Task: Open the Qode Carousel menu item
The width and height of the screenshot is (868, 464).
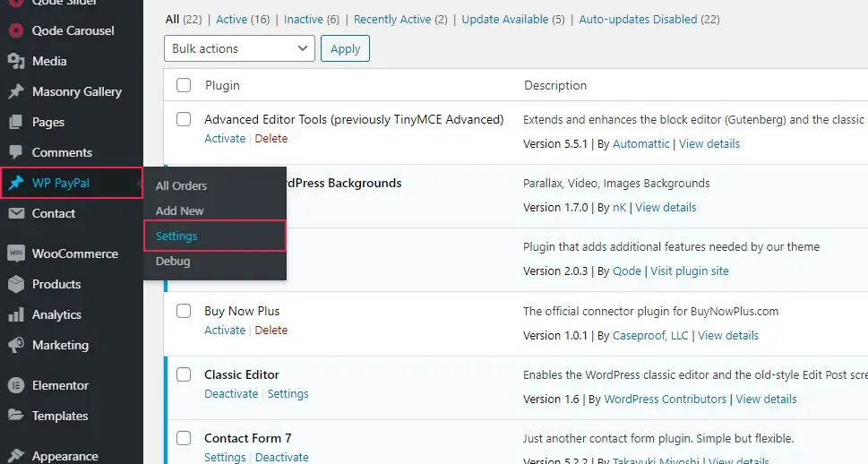Action: [72, 30]
